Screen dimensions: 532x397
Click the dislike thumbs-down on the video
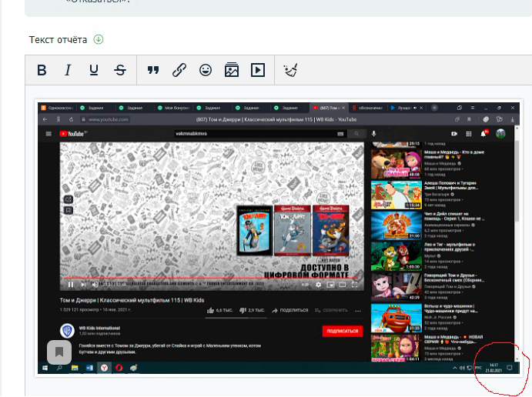click(x=243, y=310)
